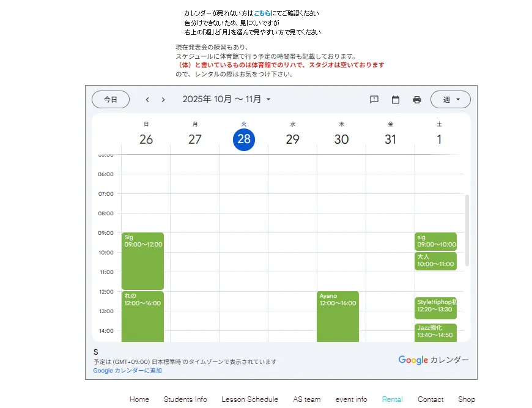Click the calendar vertical scrollbar
This screenshot has width=532, height=408.
tap(468, 230)
